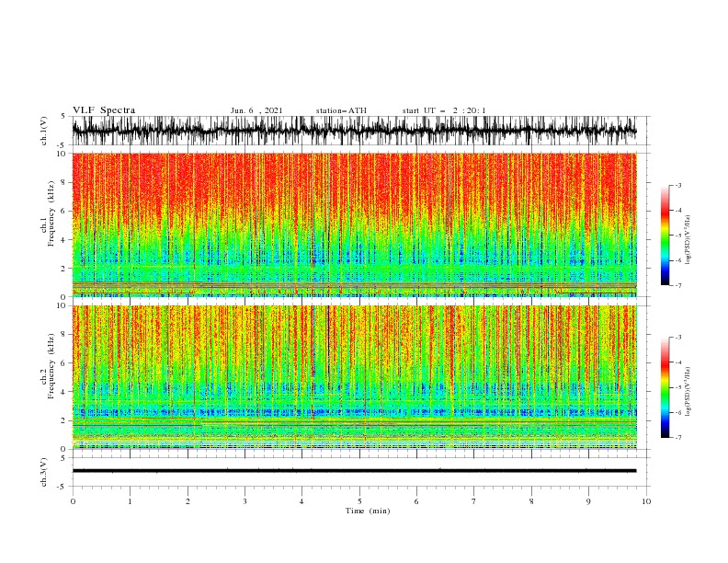Click the ch.1(V) axis label
The height and width of the screenshot is (563, 728).
pyautogui.click(x=44, y=131)
